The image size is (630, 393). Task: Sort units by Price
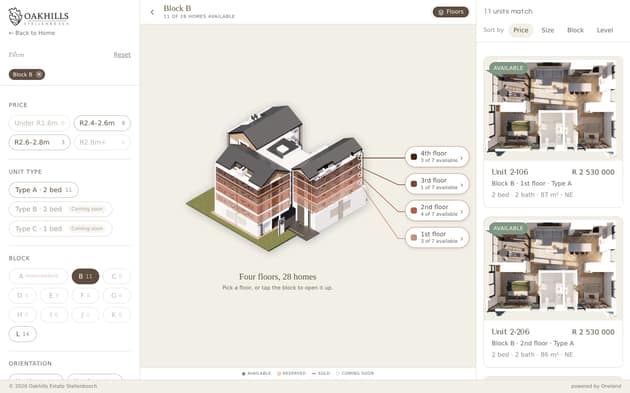point(521,30)
